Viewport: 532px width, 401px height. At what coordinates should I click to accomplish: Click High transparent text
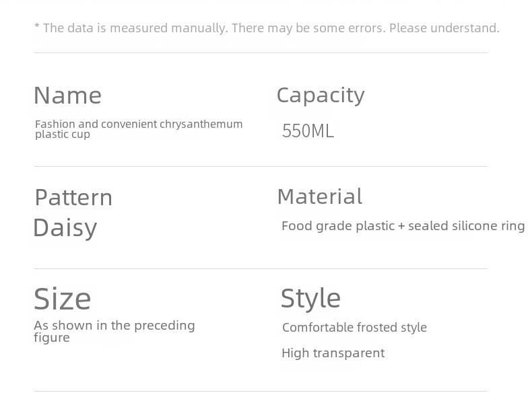point(333,353)
